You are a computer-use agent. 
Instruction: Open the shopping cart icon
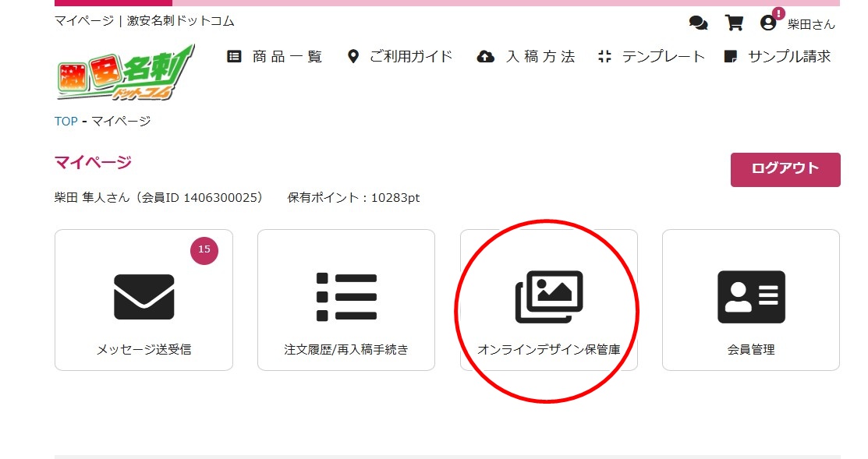734,23
